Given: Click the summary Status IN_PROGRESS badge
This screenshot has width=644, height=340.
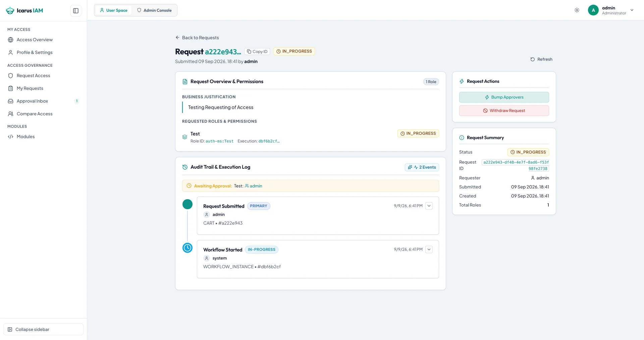Looking at the screenshot, I should [x=528, y=152].
